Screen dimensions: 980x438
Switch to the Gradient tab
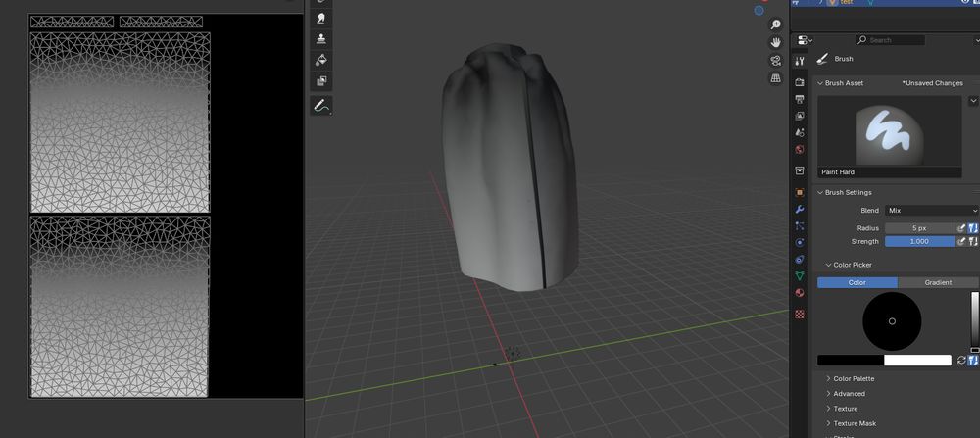(938, 282)
